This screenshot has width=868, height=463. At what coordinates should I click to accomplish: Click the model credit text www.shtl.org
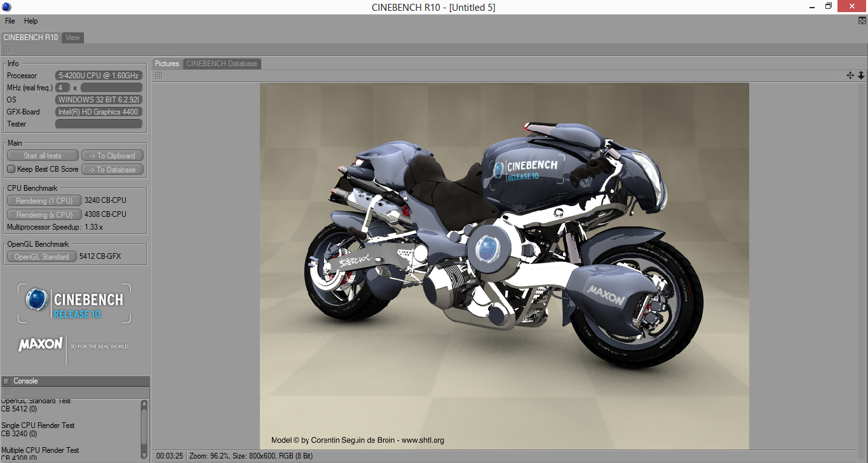tap(423, 440)
